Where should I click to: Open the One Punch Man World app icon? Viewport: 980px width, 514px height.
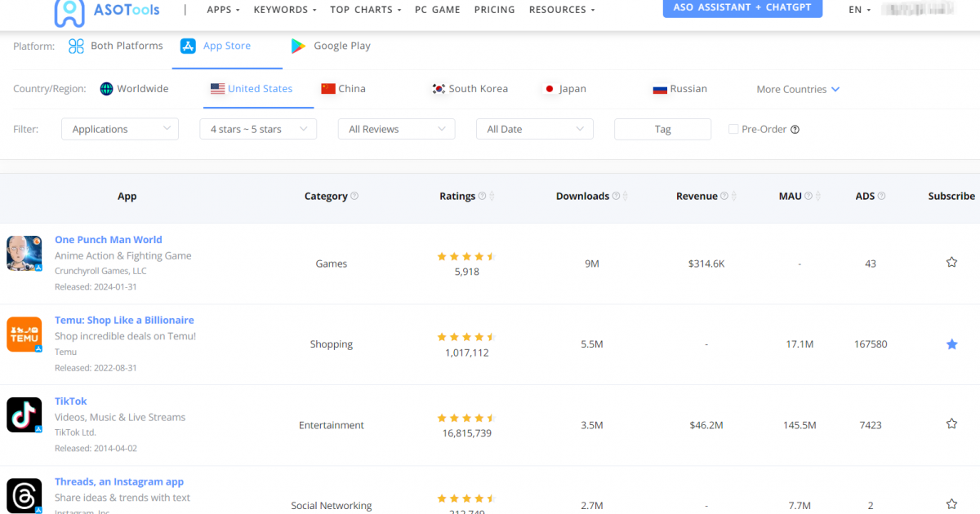pos(24,253)
